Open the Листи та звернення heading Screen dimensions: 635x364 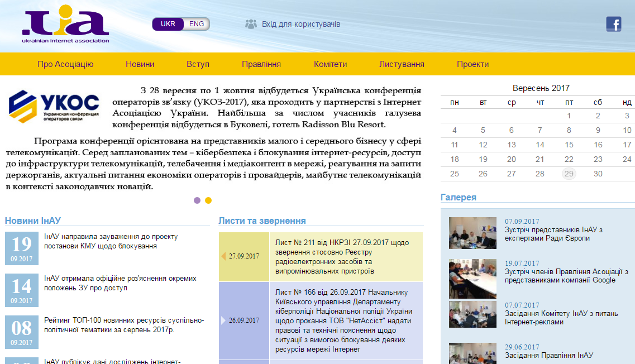coord(262,221)
